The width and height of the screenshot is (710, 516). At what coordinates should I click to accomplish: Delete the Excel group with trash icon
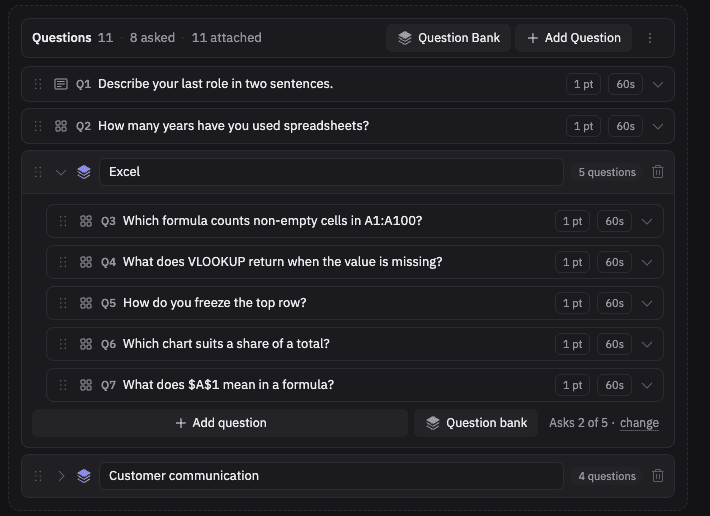(658, 172)
